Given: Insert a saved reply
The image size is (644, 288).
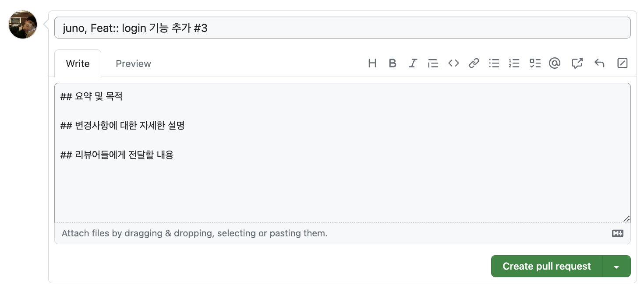Looking at the screenshot, I should click(599, 63).
